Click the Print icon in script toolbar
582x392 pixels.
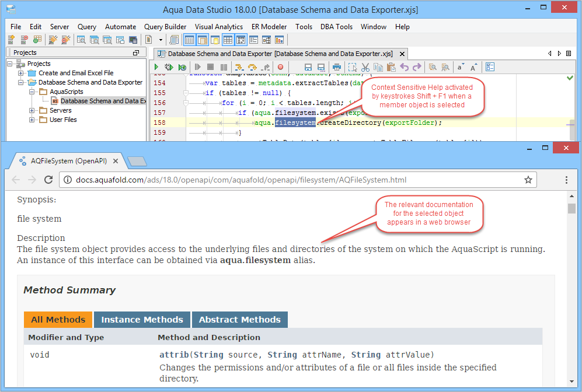coord(337,67)
